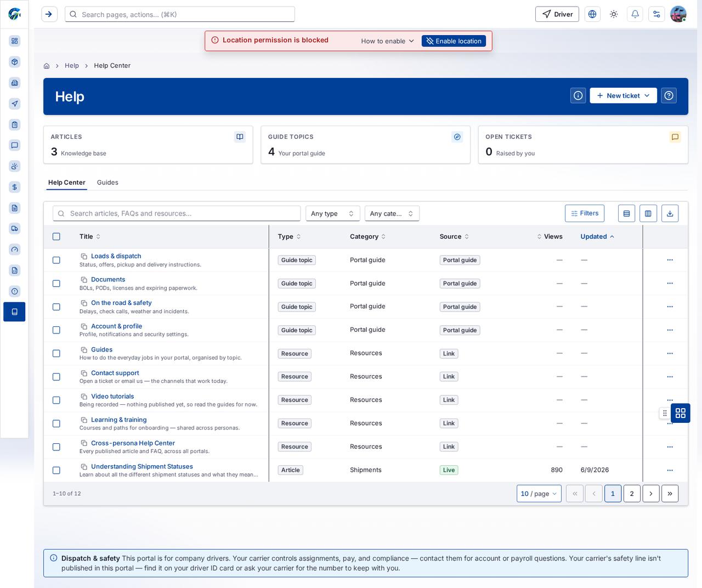Viewport: 702px width, 588px height.
Task: Jump to last page of table
Action: [670, 494]
